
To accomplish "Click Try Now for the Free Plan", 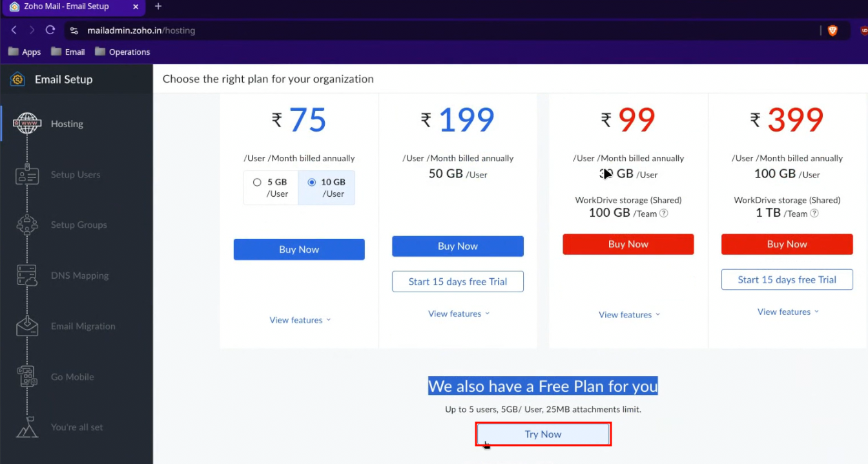I will [x=543, y=434].
